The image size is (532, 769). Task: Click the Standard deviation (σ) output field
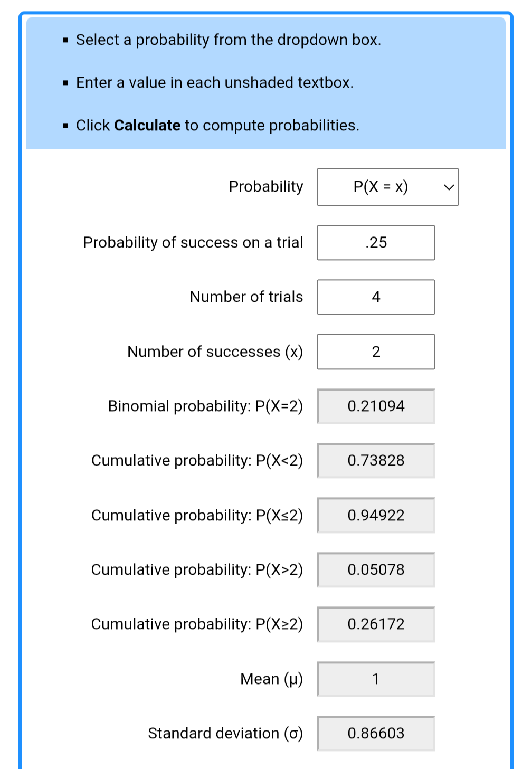[x=376, y=734]
